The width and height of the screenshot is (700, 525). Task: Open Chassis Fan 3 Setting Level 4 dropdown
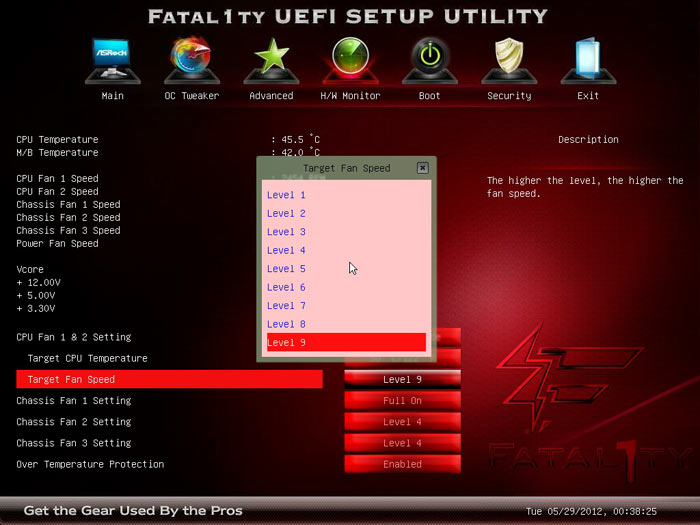[x=402, y=443]
